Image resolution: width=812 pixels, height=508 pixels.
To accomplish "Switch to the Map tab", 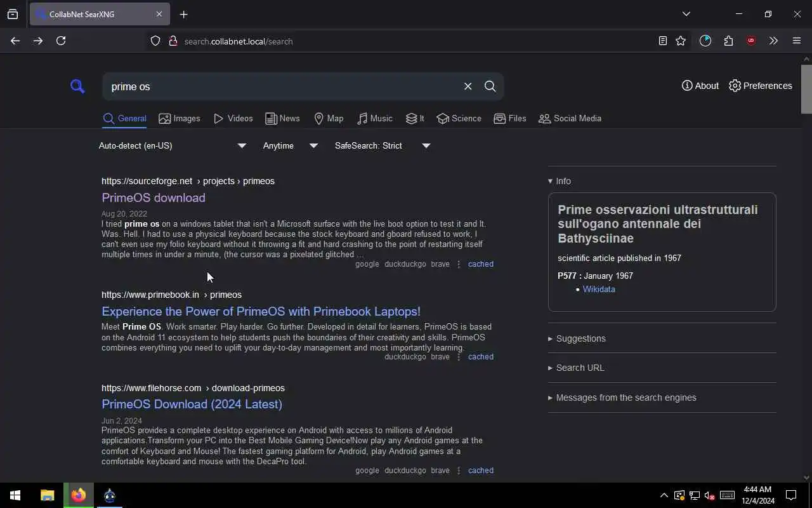I will point(329,119).
